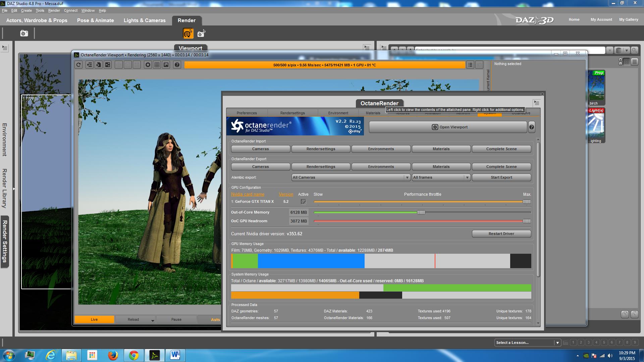The width and height of the screenshot is (644, 362).
Task: Click the Out-of-Core Memory slider handle
Action: (421, 212)
